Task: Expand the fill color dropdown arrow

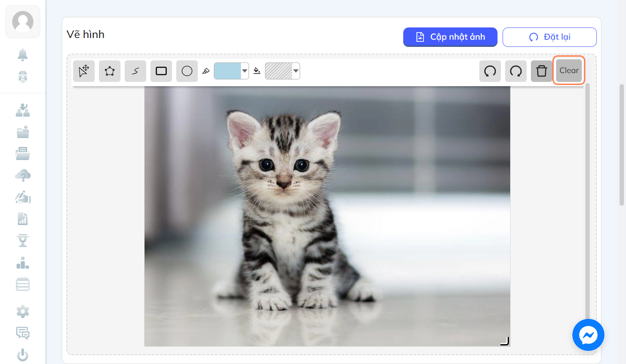Action: point(296,71)
